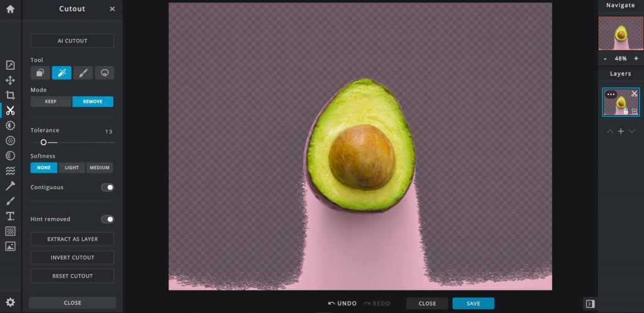The width and height of the screenshot is (644, 313).
Task: Select the Text tool in left toolbar
Action: [10, 216]
